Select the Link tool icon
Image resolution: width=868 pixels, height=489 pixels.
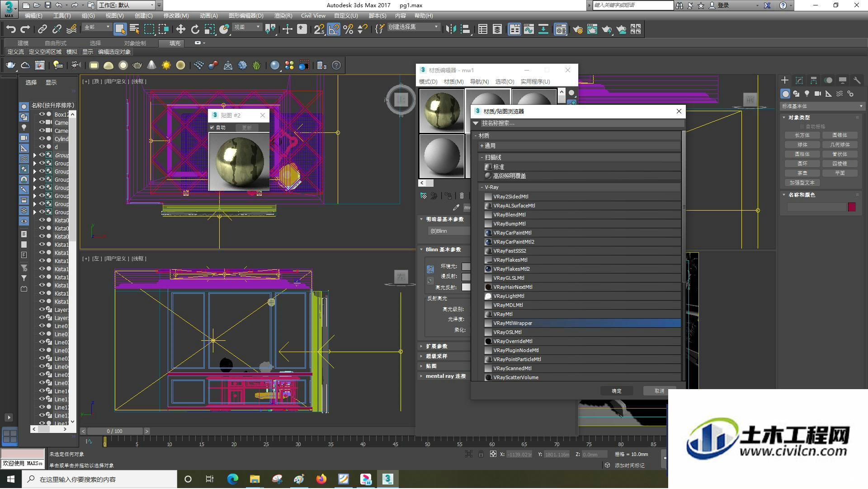pos(42,29)
